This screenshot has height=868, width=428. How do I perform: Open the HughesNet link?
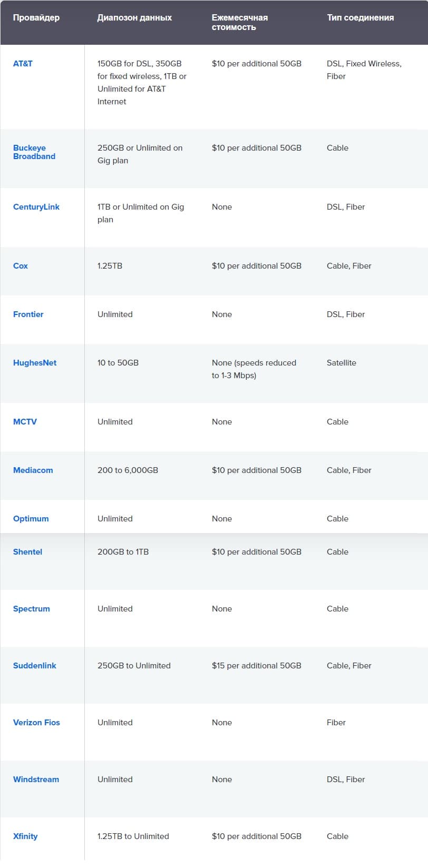click(x=35, y=362)
